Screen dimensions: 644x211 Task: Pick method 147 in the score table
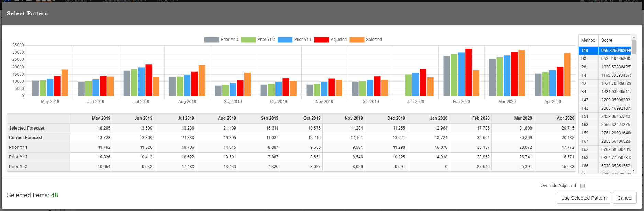(x=588, y=100)
